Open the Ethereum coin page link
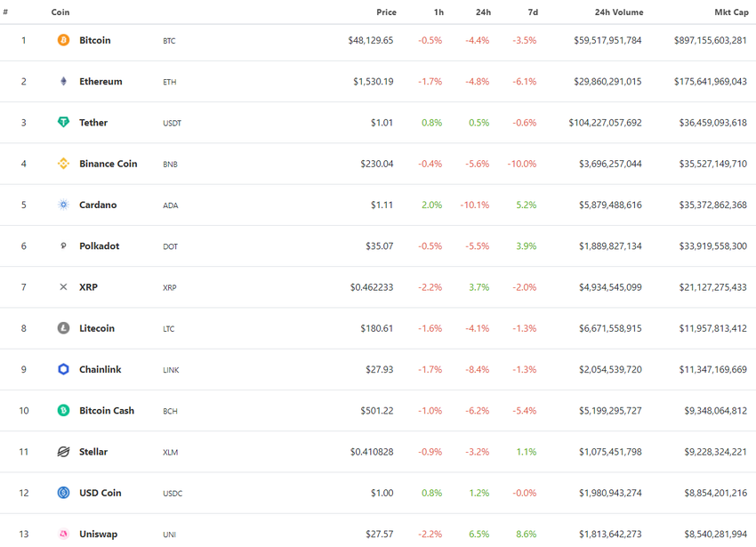The width and height of the screenshot is (756, 547). click(101, 81)
